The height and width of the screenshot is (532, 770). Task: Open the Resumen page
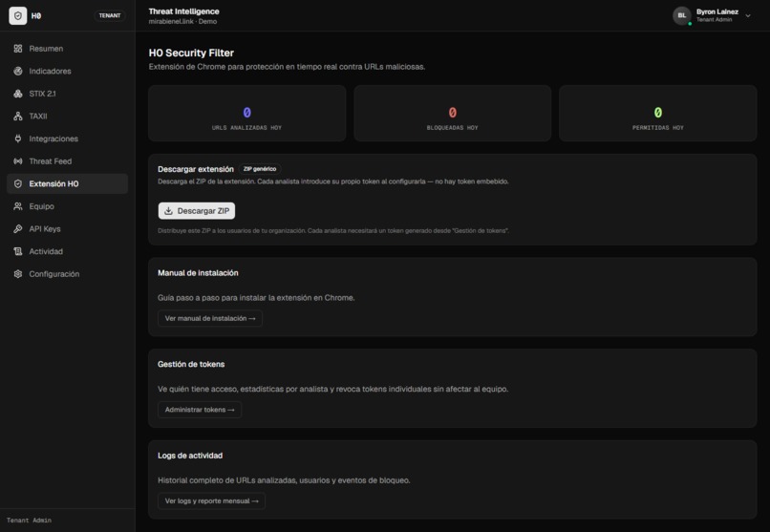67,49
